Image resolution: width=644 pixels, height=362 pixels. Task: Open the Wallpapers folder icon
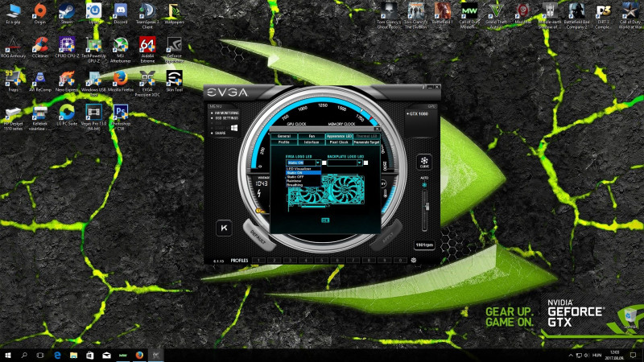174,14
